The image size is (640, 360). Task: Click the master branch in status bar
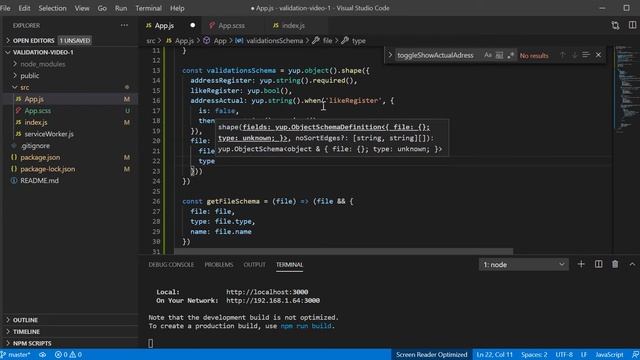16,355
